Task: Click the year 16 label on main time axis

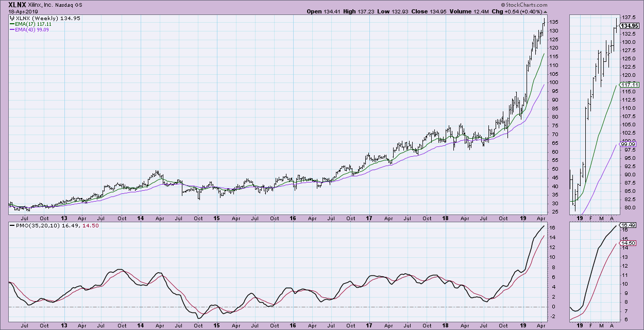Action: (x=292, y=218)
